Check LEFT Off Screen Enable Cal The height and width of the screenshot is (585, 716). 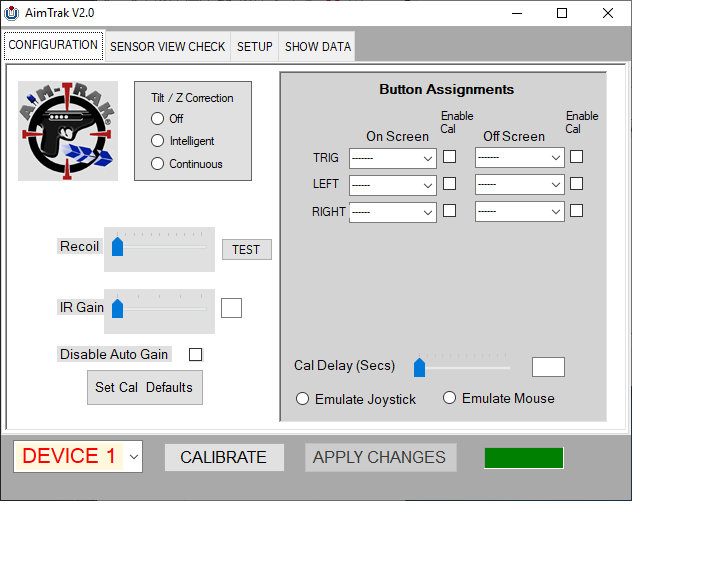point(577,184)
